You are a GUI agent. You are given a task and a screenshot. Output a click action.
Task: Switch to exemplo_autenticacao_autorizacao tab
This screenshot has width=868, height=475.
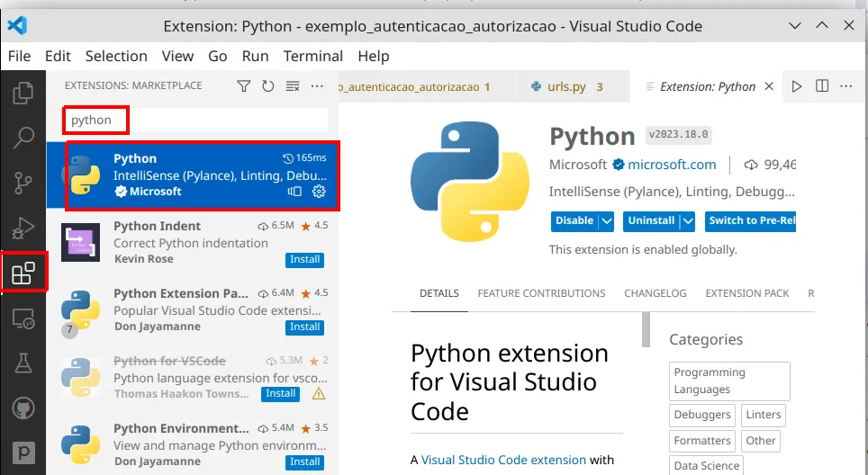pyautogui.click(x=426, y=87)
